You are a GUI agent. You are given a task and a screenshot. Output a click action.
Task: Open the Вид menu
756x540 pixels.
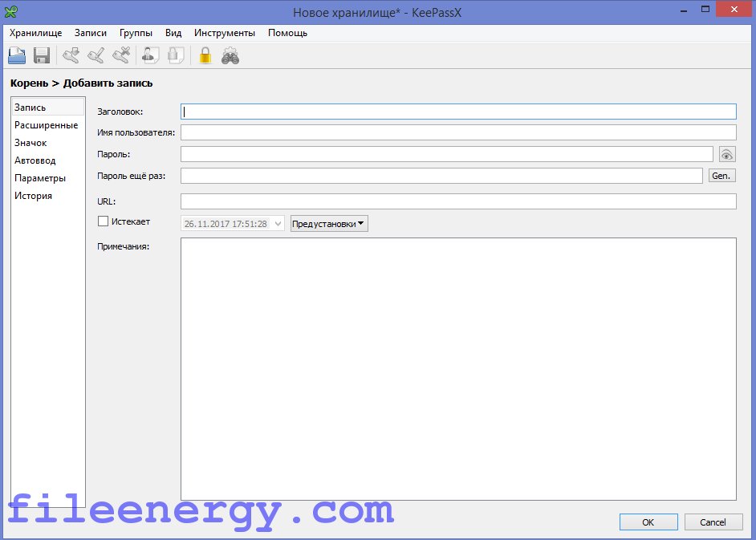(x=173, y=33)
